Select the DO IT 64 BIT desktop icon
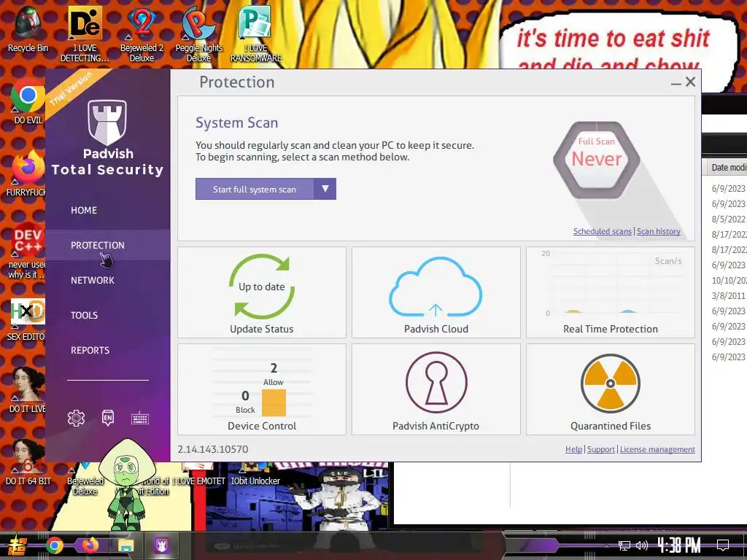Viewport: 747px width, 560px height. (28, 462)
